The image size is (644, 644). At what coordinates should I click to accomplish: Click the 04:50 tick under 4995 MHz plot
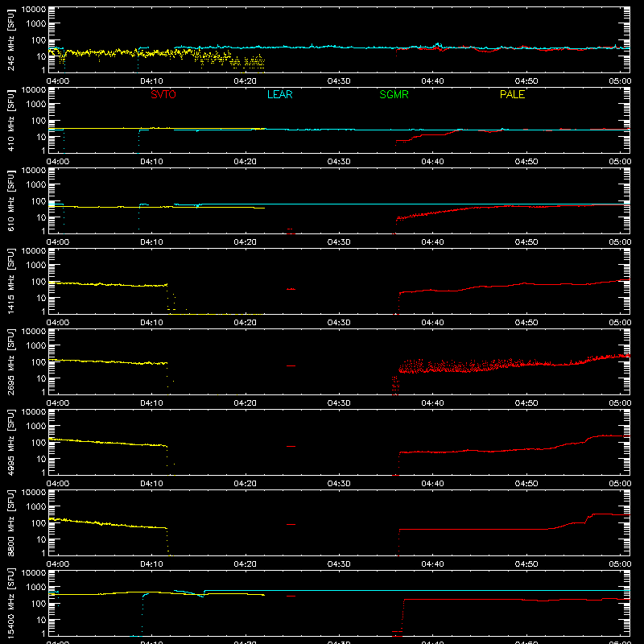click(526, 484)
